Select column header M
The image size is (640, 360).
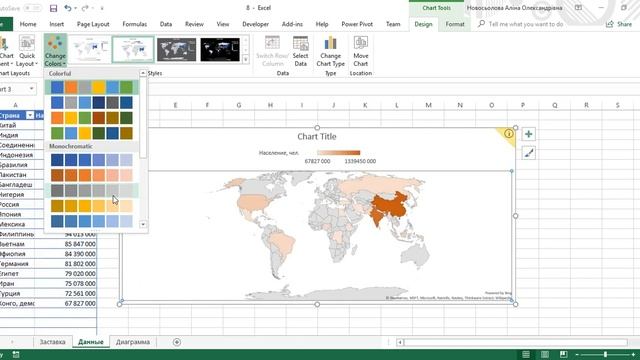pos(428,105)
